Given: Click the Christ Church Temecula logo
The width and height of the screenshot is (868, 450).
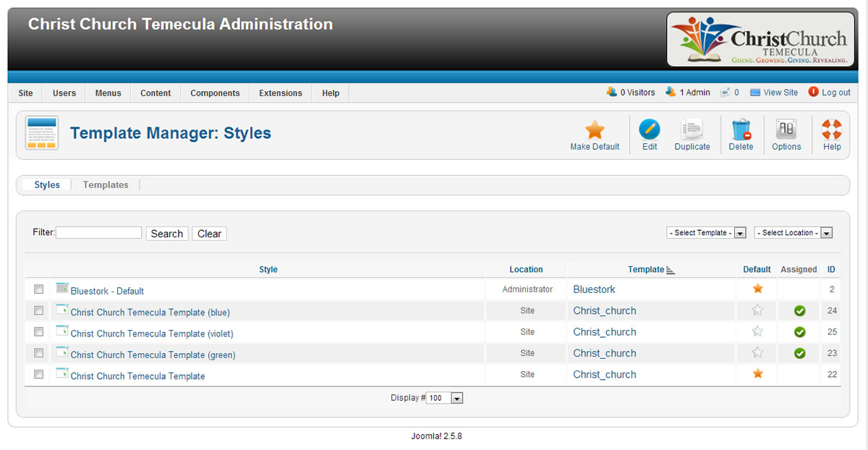Looking at the screenshot, I should (759, 40).
